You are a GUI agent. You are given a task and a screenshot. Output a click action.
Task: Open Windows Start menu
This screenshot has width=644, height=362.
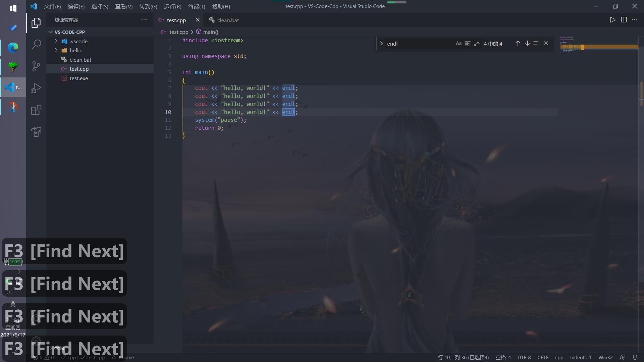(13, 8)
